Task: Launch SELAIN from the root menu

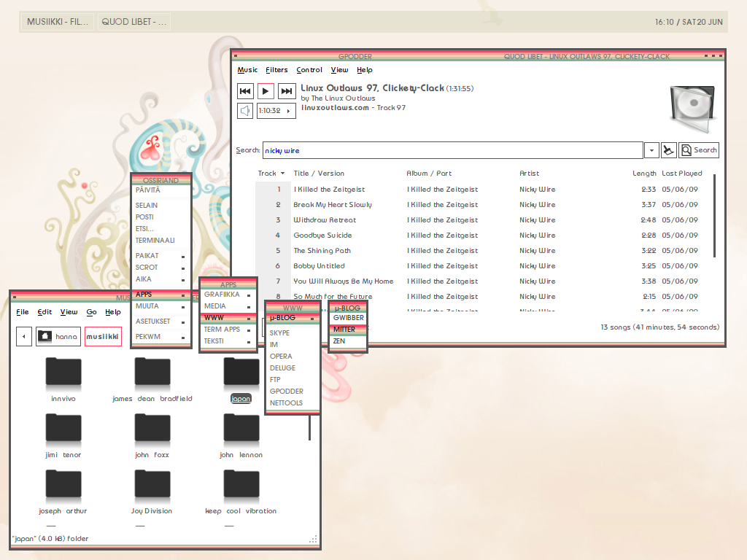Action: [x=161, y=205]
